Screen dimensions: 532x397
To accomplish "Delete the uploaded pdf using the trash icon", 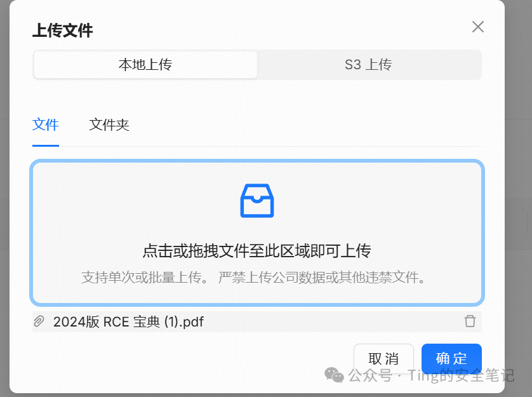I will (470, 321).
